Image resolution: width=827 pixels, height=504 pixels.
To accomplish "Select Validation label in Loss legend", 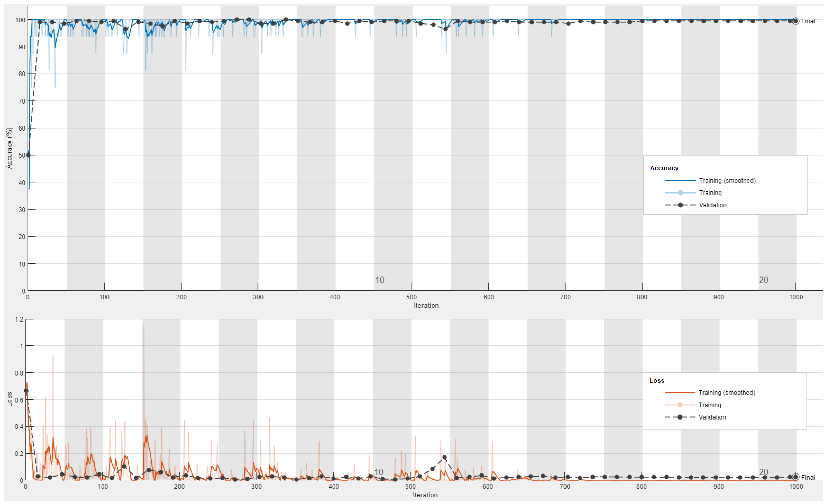I will coord(712,417).
